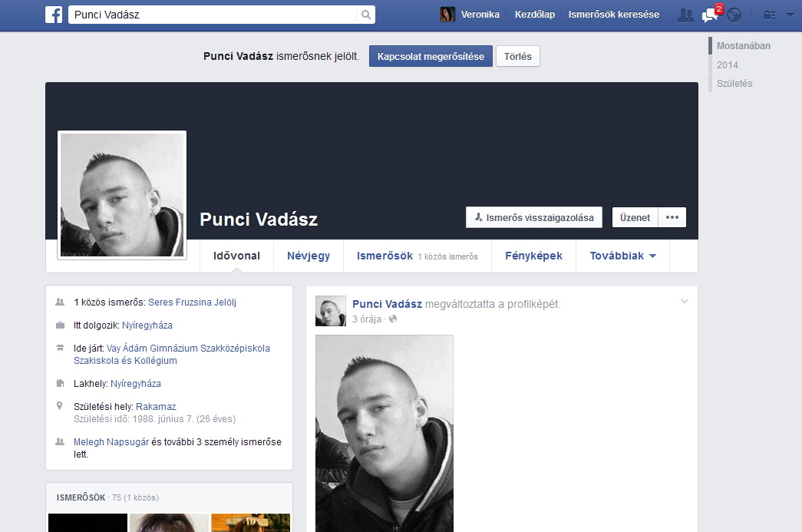The height and width of the screenshot is (532, 802).
Task: Click the three-dots more actions button
Action: pos(672,217)
